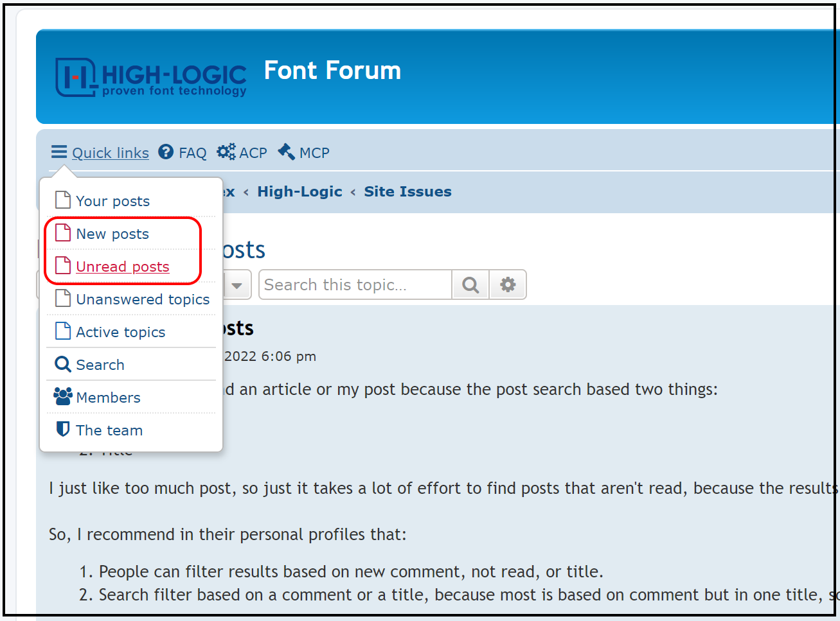Select New posts from Quick links
Screen dimensions: 840x621
[112, 234]
